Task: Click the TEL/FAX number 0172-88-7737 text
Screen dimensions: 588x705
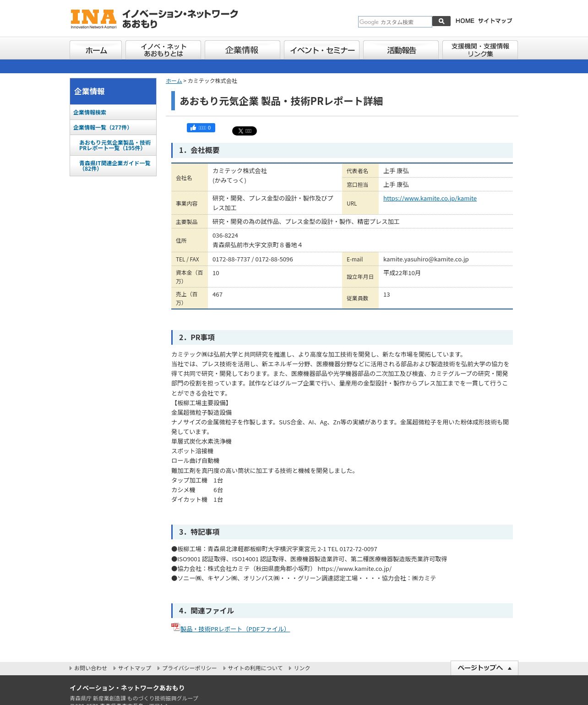Action: [x=231, y=259]
